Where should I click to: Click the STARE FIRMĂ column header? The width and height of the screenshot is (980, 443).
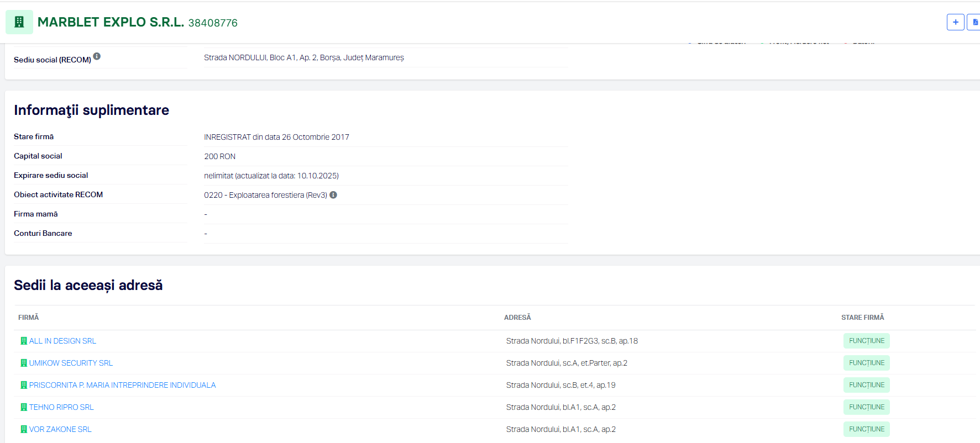862,318
